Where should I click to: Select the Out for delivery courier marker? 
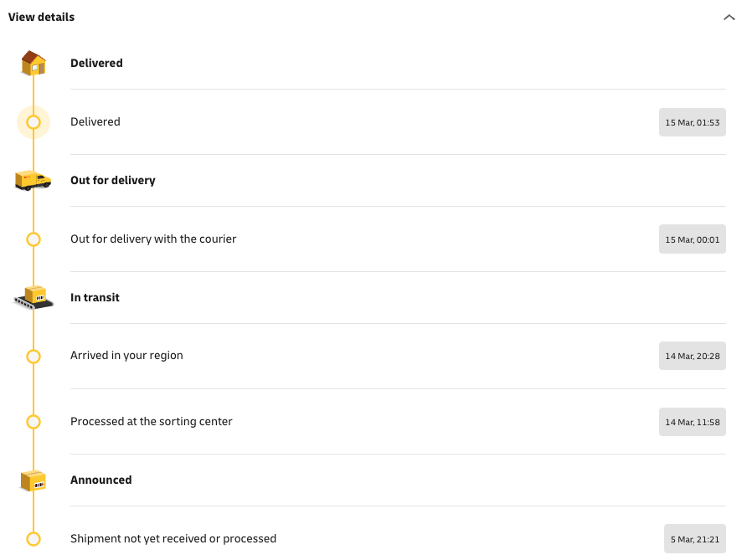[33, 239]
